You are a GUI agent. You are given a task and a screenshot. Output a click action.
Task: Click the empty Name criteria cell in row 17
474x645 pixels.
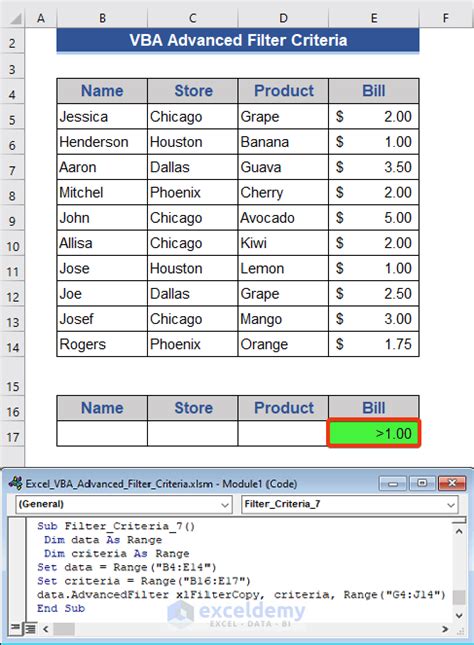point(102,433)
